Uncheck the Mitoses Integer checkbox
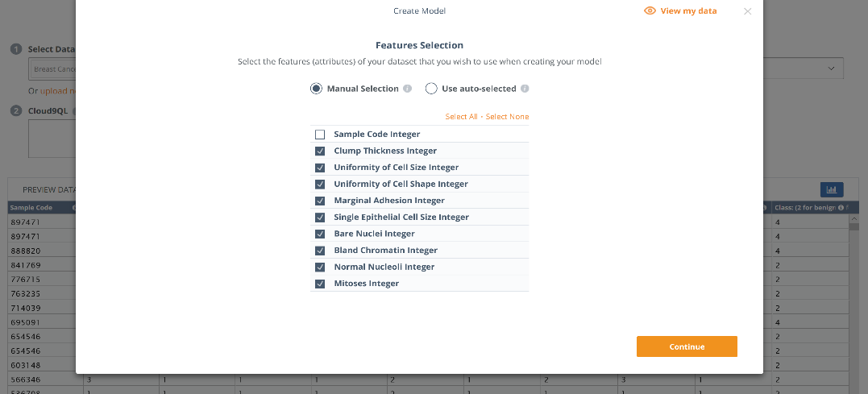 320,284
